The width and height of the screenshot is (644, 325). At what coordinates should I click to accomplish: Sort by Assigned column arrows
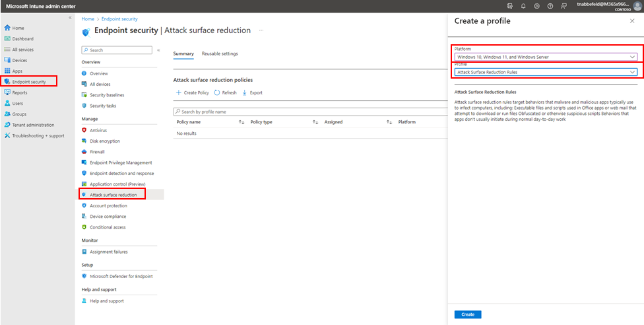(x=389, y=122)
